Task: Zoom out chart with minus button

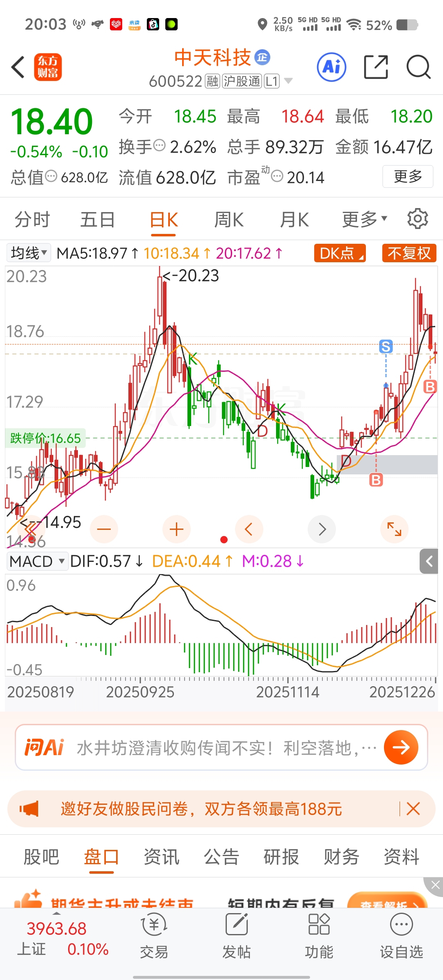Action: tap(104, 529)
